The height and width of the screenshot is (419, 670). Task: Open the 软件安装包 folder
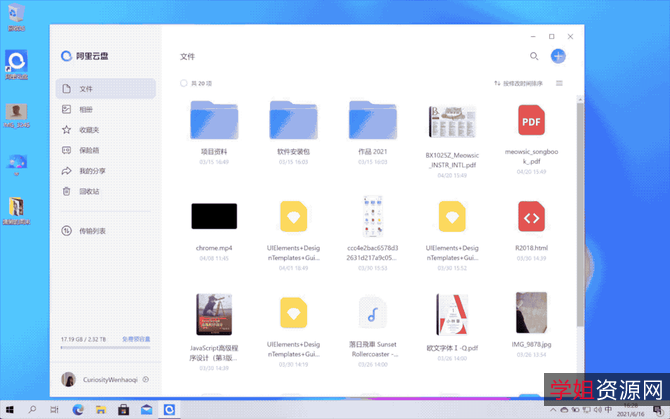(293, 122)
